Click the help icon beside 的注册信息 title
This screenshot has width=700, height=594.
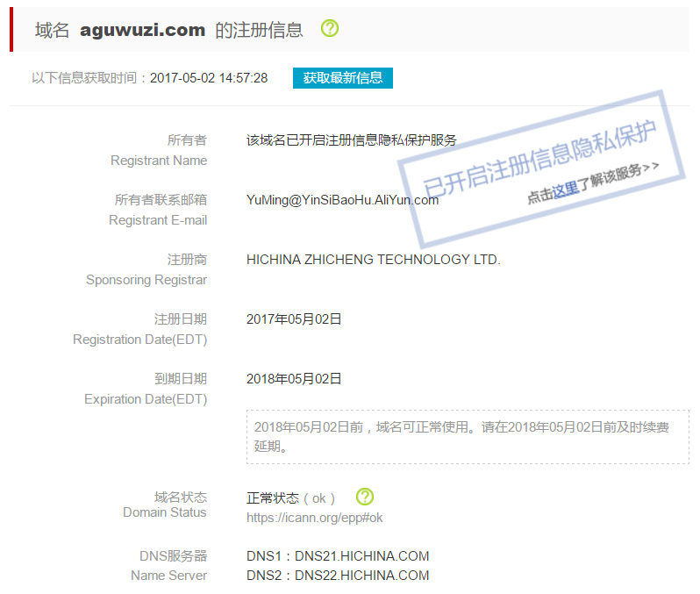pos(330,29)
